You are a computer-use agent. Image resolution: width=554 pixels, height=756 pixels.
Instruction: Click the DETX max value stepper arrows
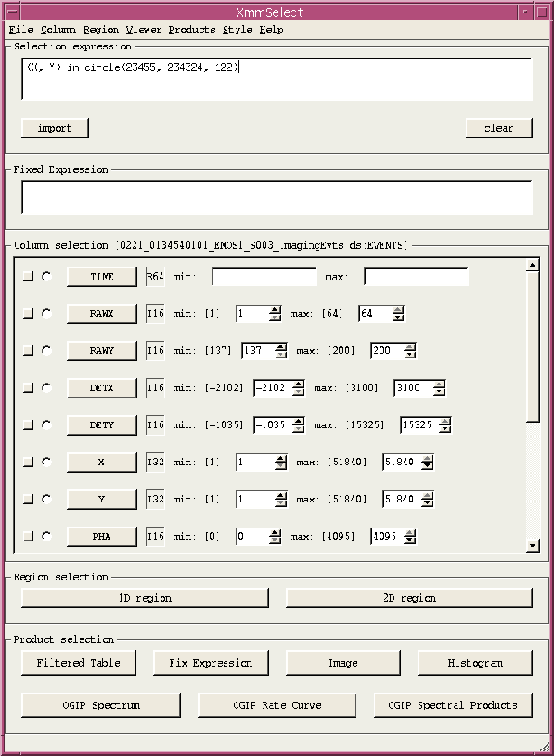(x=439, y=388)
